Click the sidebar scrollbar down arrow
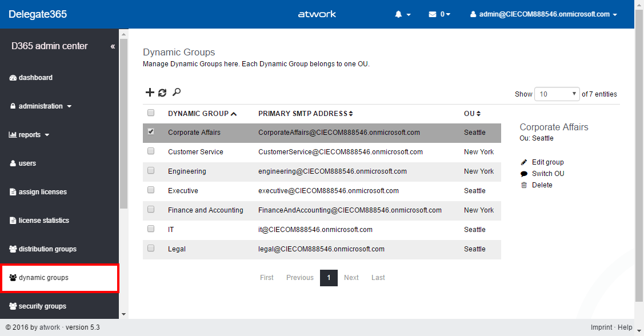 [x=123, y=314]
